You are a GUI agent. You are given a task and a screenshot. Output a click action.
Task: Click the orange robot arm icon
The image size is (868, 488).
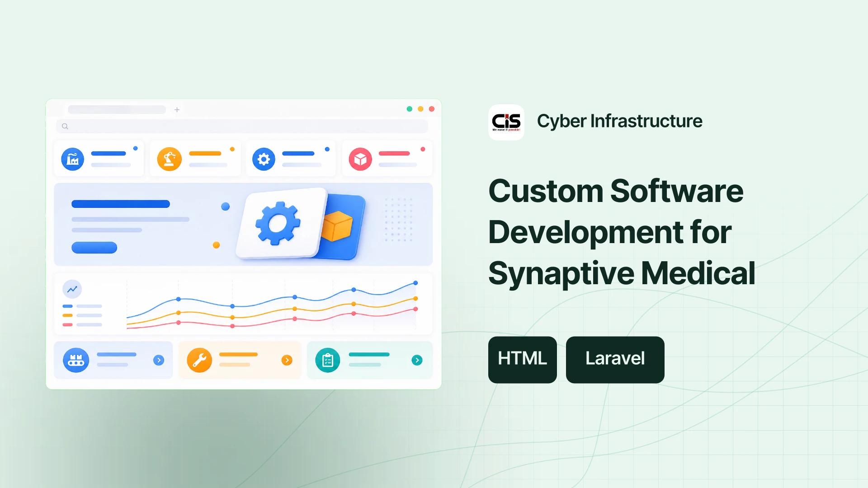pyautogui.click(x=169, y=159)
